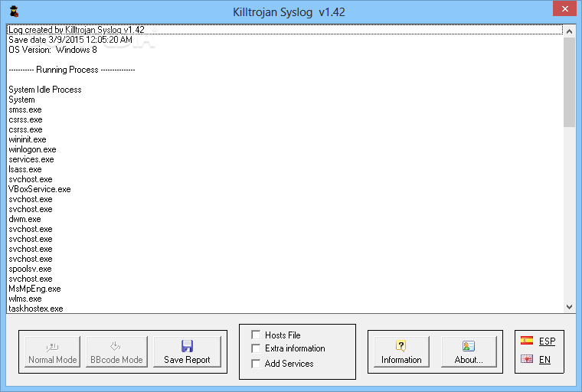This screenshot has height=392, width=582.
Task: Enable the Extra information checkbox
Action: tap(256, 348)
